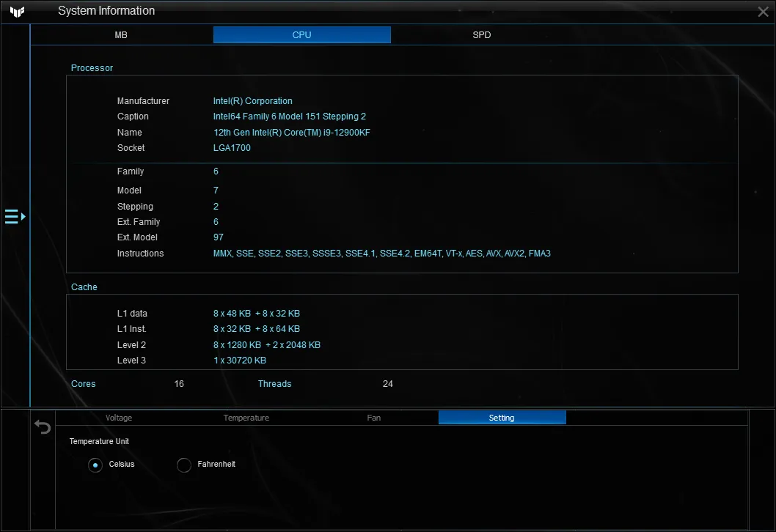Open the SPD tab
The width and height of the screenshot is (776, 532).
(x=482, y=35)
